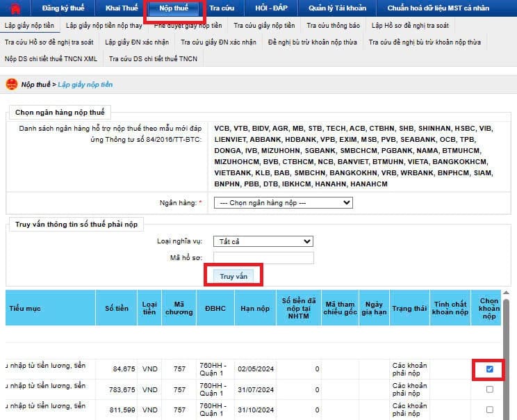Image resolution: width=517 pixels, height=420 pixels.
Task: Expand the Loại nghĩa vụ Tất cả dropdown
Action: [263, 241]
